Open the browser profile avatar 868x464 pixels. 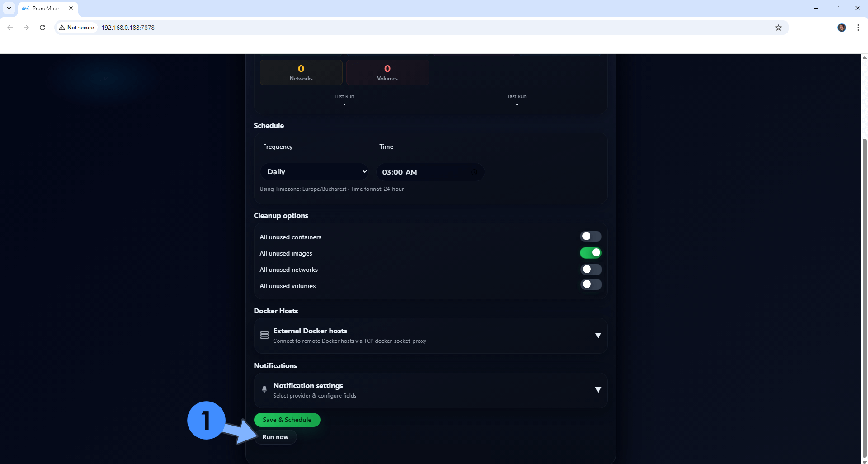[841, 28]
